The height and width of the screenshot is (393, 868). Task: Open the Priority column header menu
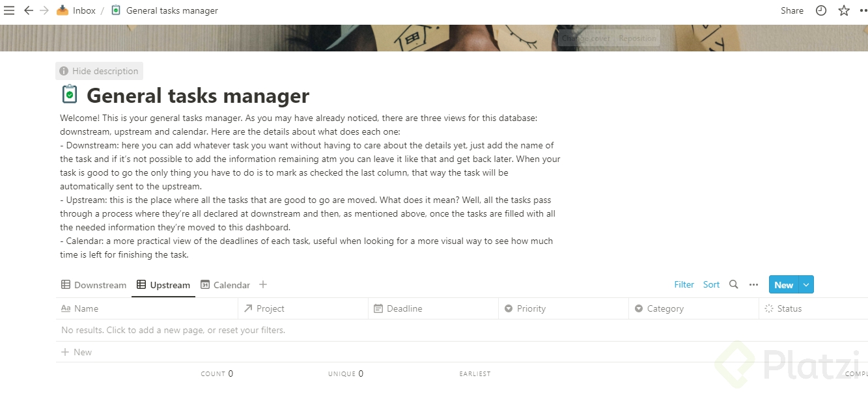click(x=531, y=308)
